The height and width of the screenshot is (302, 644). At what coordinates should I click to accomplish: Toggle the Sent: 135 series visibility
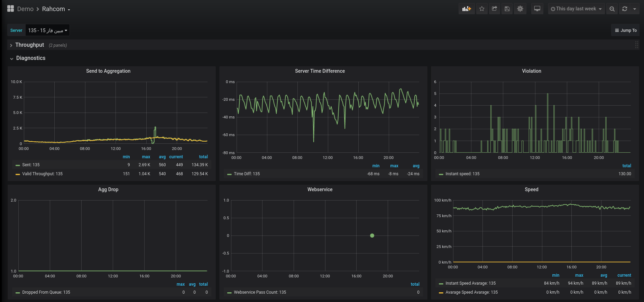31,165
